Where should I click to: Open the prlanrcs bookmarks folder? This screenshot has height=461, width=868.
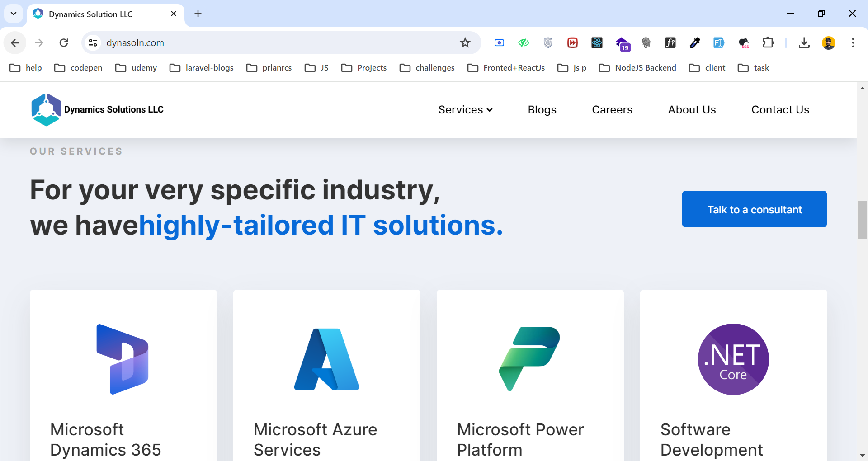(269, 68)
